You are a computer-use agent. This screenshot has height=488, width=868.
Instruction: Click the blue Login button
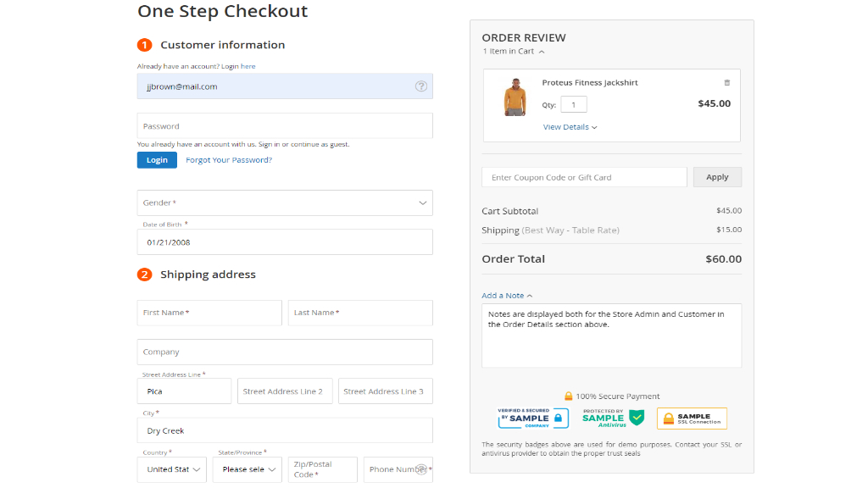[x=157, y=160]
